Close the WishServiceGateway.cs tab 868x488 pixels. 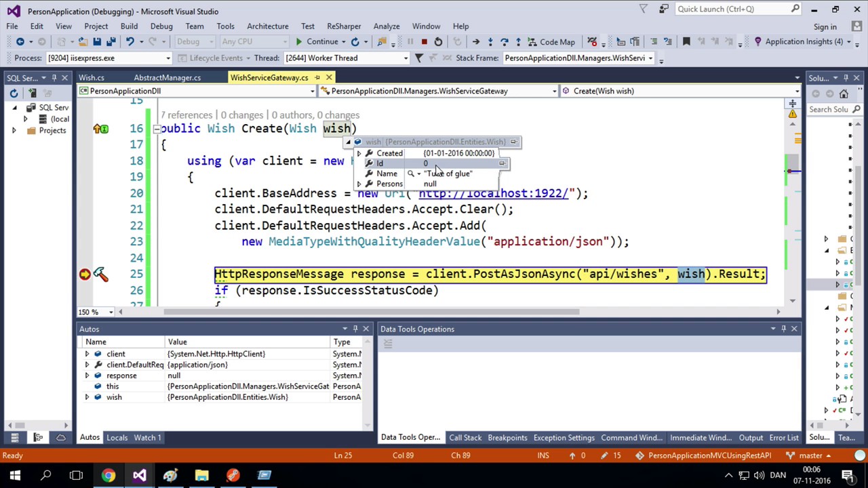pyautogui.click(x=329, y=78)
